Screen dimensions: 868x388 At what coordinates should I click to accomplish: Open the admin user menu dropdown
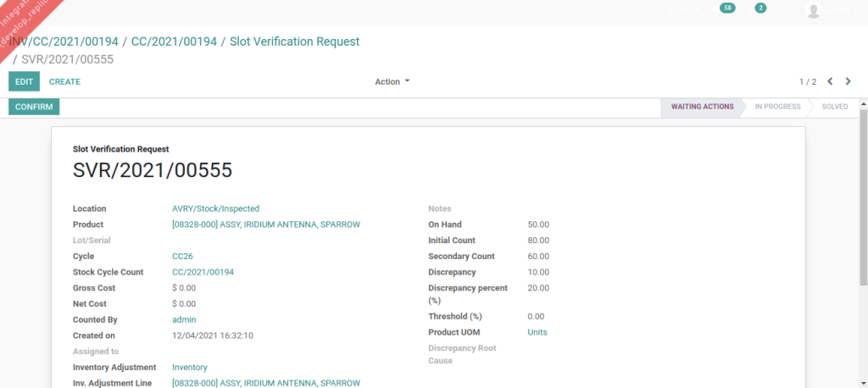[840, 10]
